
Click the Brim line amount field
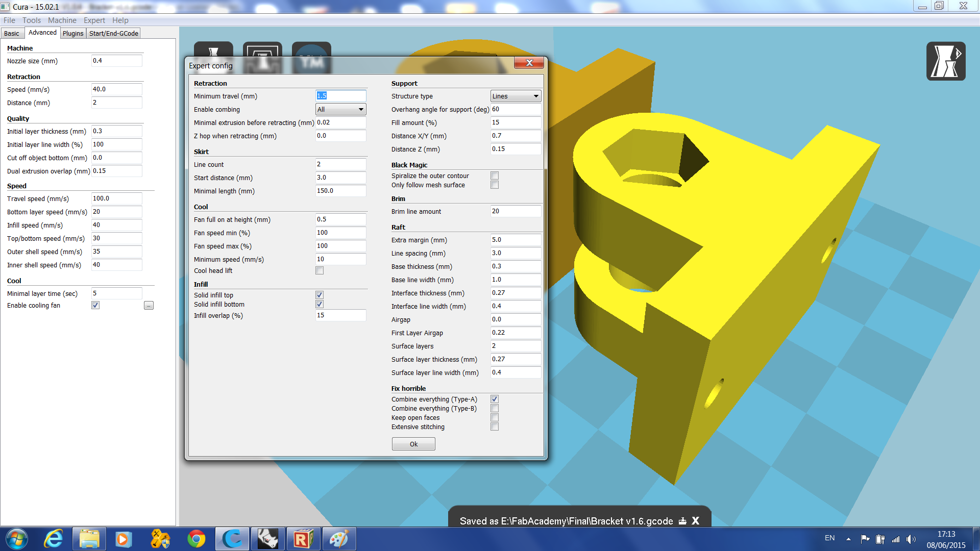coord(515,211)
